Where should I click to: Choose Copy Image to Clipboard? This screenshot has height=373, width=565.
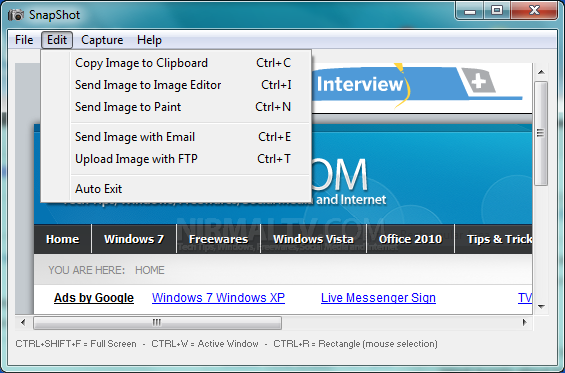176,63
